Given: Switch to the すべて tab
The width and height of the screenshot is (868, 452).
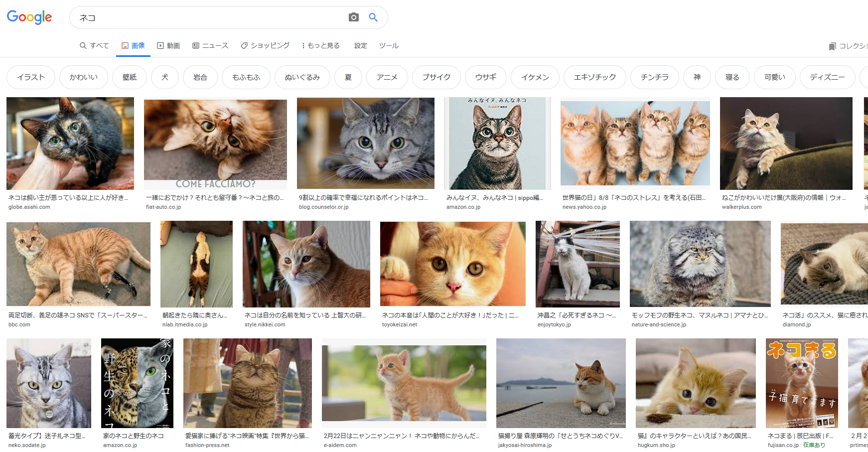Looking at the screenshot, I should [94, 45].
